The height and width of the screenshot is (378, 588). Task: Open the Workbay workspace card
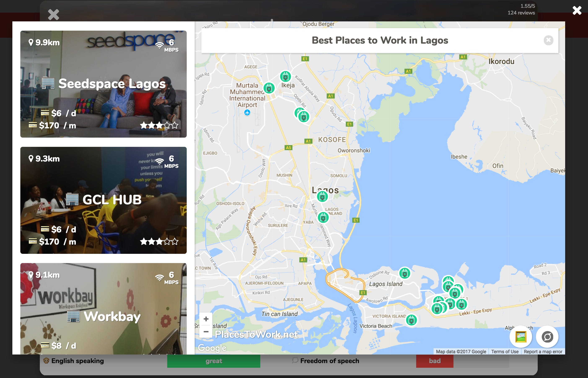point(104,309)
